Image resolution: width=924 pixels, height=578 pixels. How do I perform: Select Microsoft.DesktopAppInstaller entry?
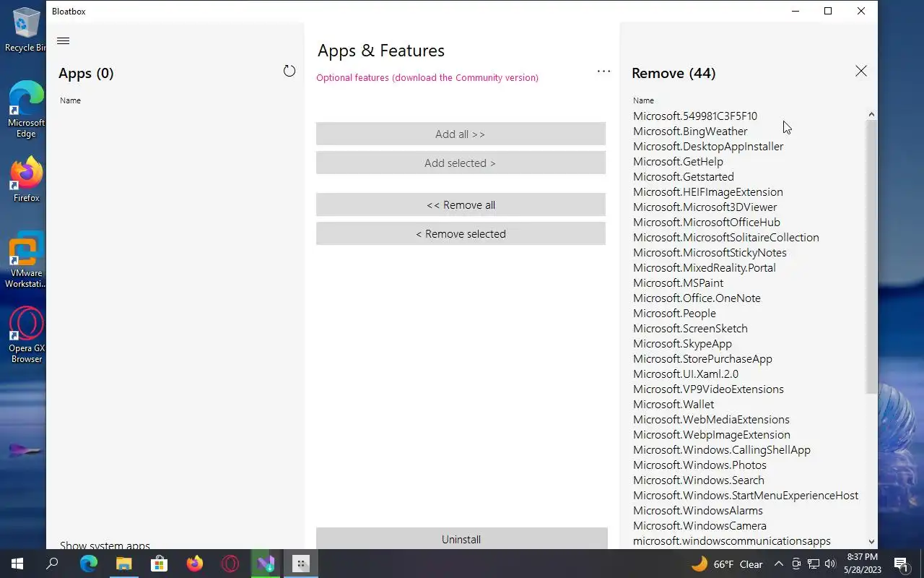(708, 146)
